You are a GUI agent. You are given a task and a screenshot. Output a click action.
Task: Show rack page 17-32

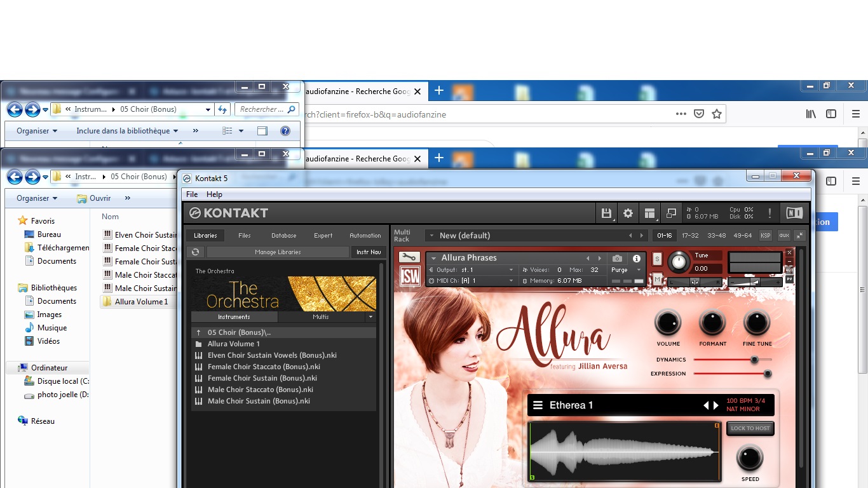(x=690, y=235)
